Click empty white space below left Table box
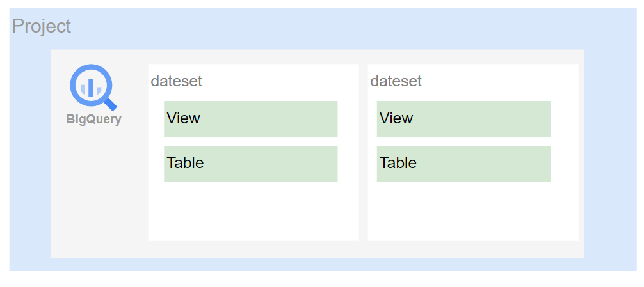Viewport: 644px width, 287px height. click(x=253, y=211)
